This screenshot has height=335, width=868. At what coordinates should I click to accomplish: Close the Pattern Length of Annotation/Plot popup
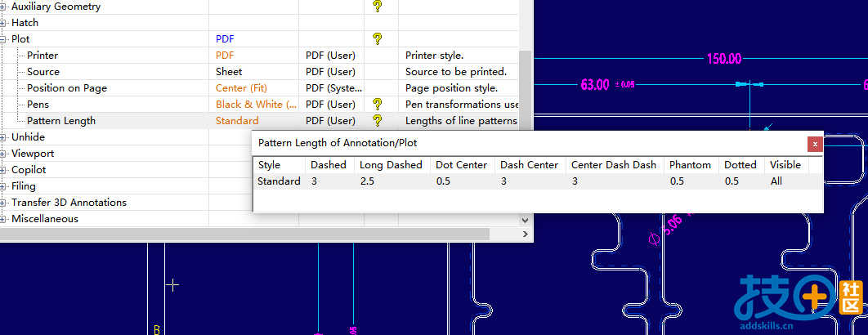click(814, 144)
